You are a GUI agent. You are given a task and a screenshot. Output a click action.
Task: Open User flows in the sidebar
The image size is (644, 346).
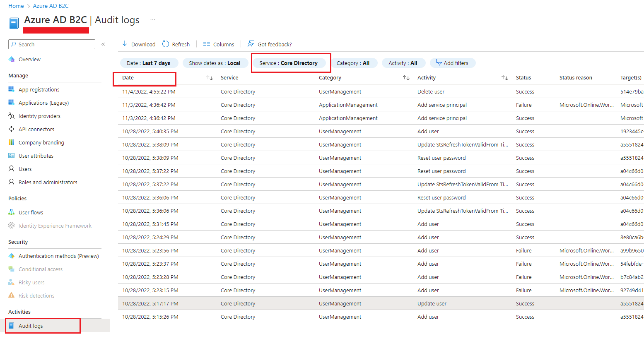31,212
